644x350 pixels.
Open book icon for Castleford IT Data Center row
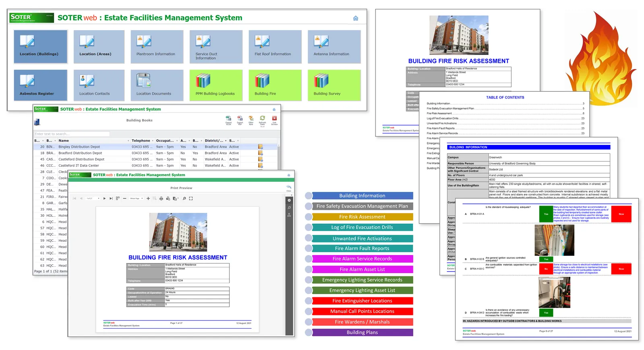point(260,166)
